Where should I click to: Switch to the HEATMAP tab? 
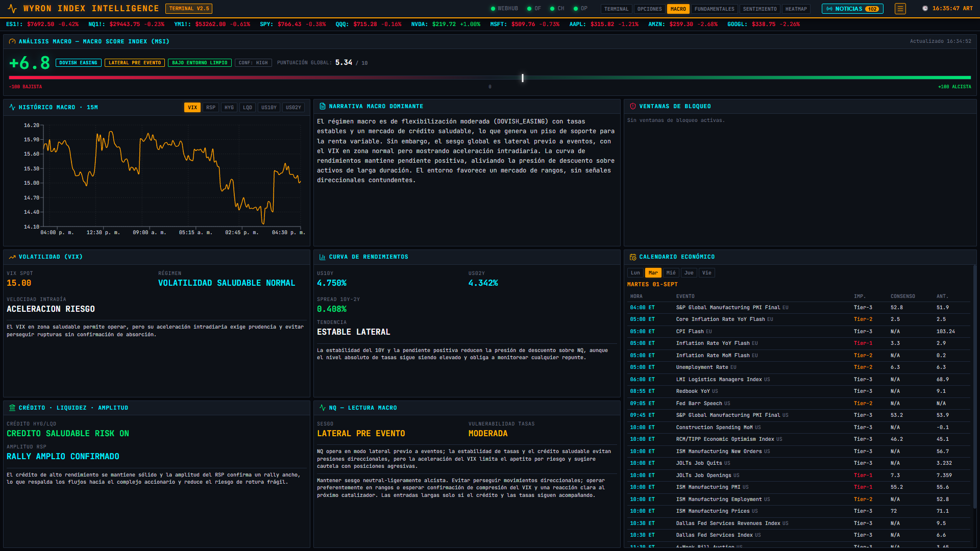click(x=796, y=9)
